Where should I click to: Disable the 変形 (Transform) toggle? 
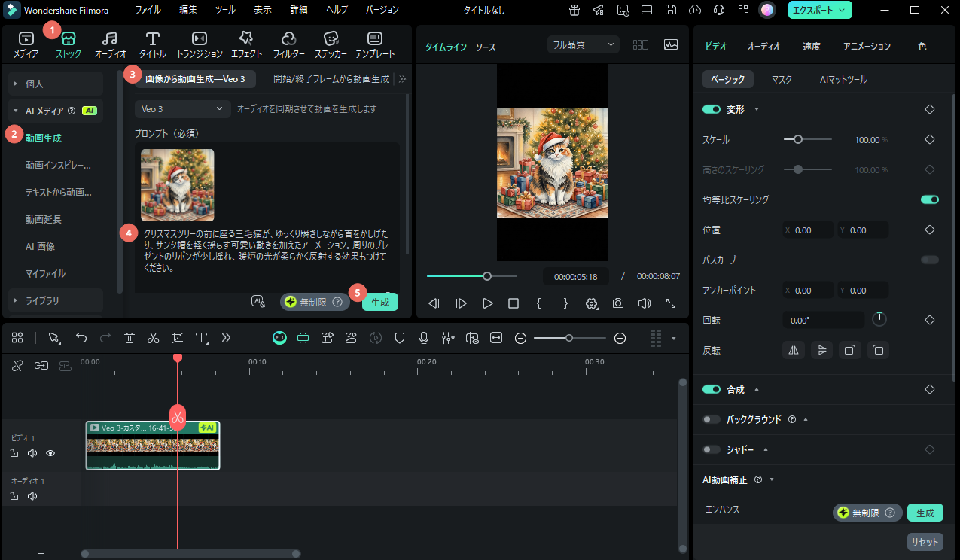tap(711, 108)
